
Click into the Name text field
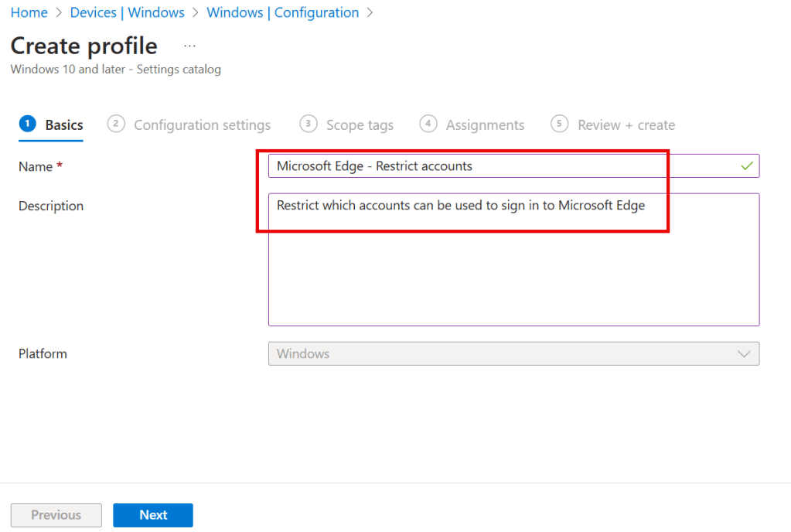point(503,166)
